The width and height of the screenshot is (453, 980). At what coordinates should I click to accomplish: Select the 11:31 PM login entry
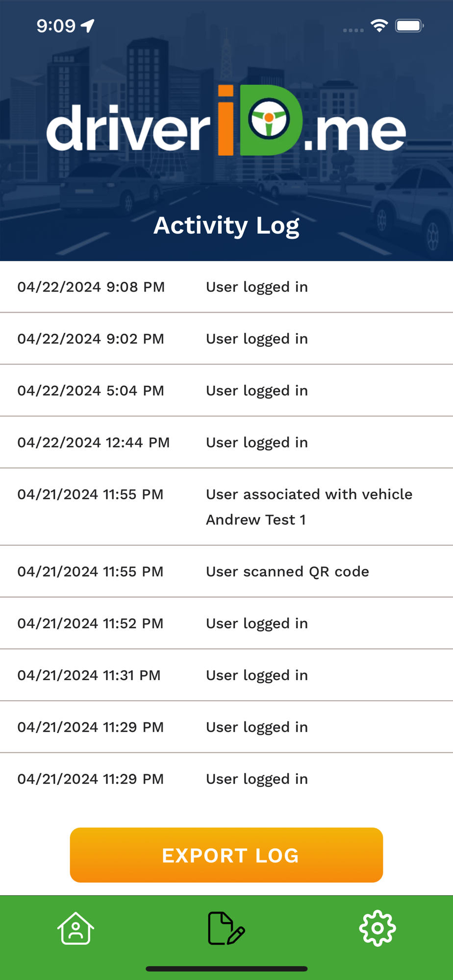(x=226, y=675)
